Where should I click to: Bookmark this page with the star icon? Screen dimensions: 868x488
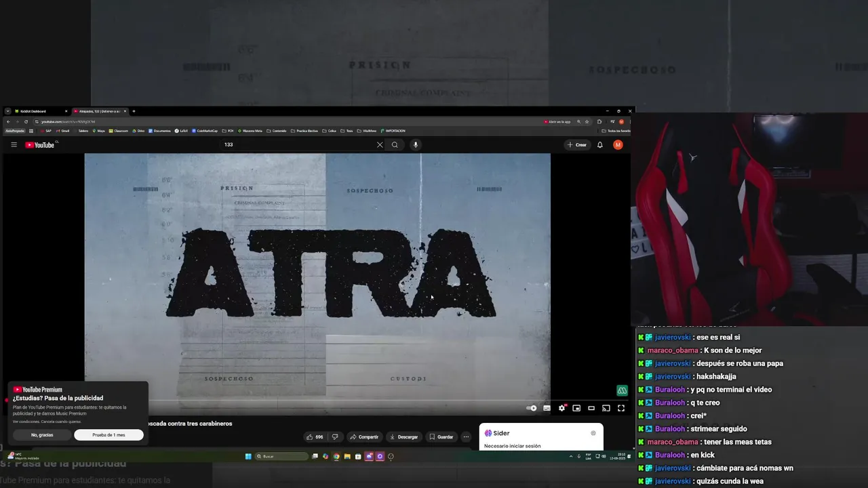pos(587,121)
